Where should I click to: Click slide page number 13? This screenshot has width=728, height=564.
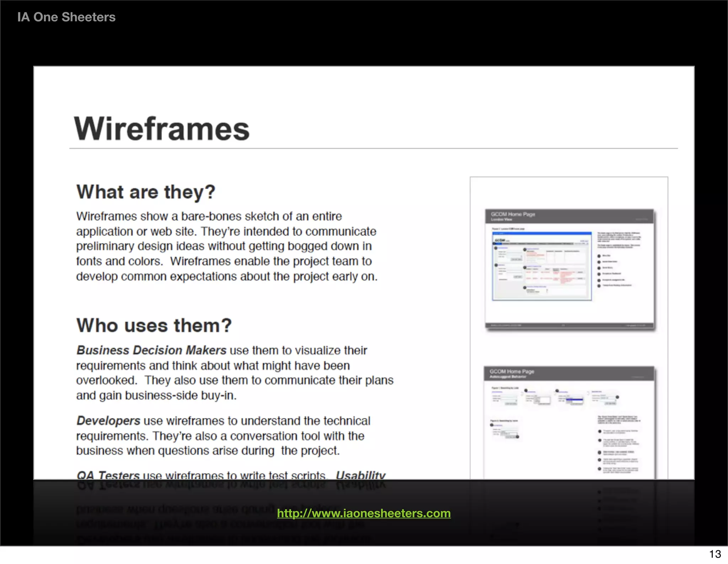coord(715,554)
